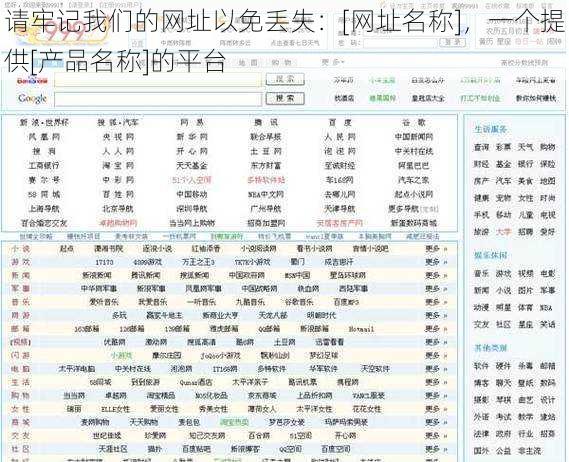This screenshot has width=569, height=462.
Task: Open the 生活服务 sidebar heading
Action: (491, 130)
